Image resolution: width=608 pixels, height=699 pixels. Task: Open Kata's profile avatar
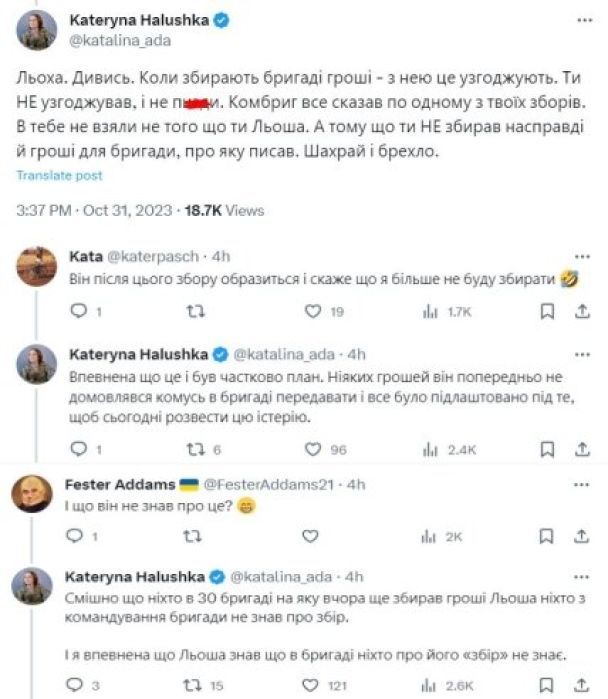pos(36,267)
